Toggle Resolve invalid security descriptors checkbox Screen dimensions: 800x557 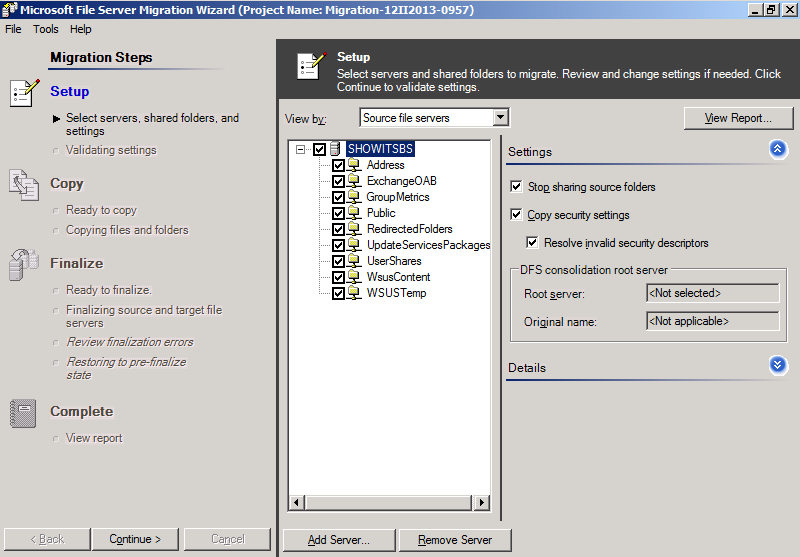tap(532, 243)
